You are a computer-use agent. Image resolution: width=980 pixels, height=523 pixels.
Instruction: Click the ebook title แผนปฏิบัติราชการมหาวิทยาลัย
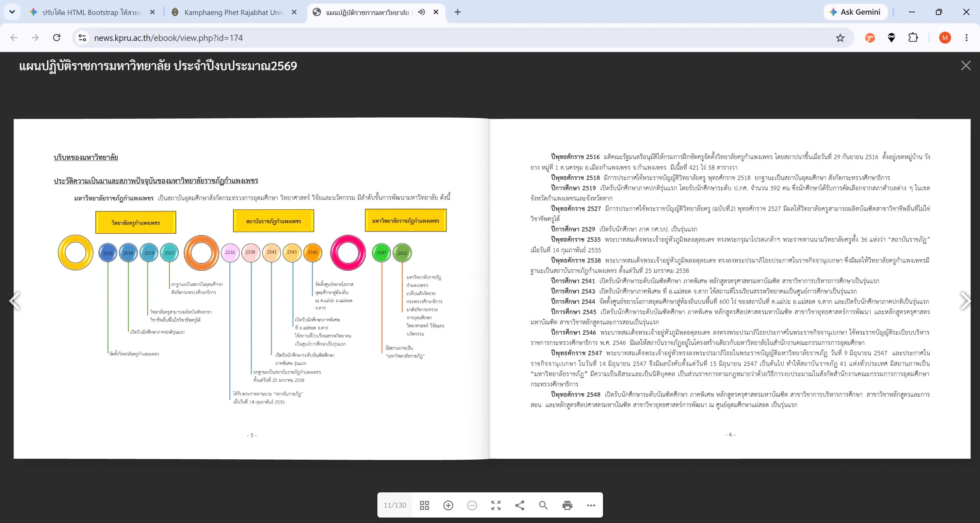coord(158,66)
